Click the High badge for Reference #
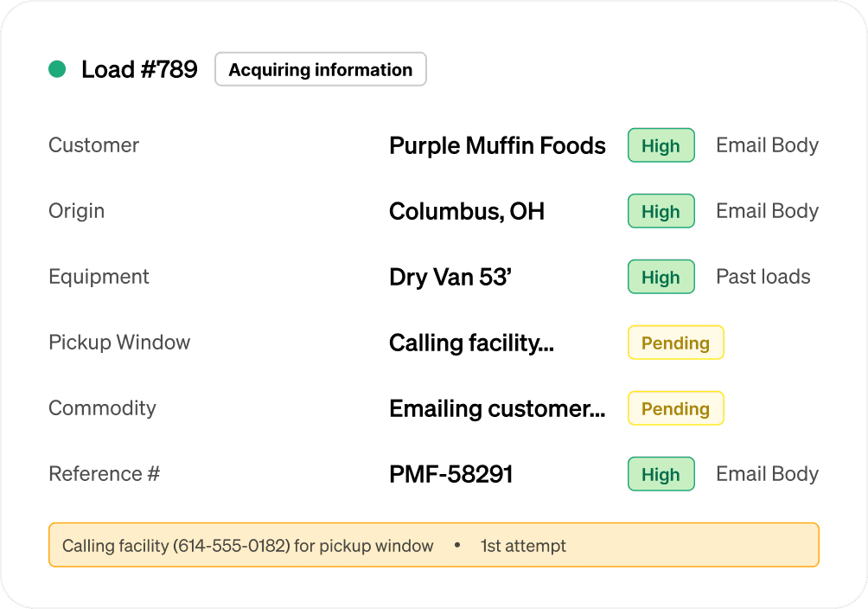The height and width of the screenshot is (609, 868). [661, 475]
